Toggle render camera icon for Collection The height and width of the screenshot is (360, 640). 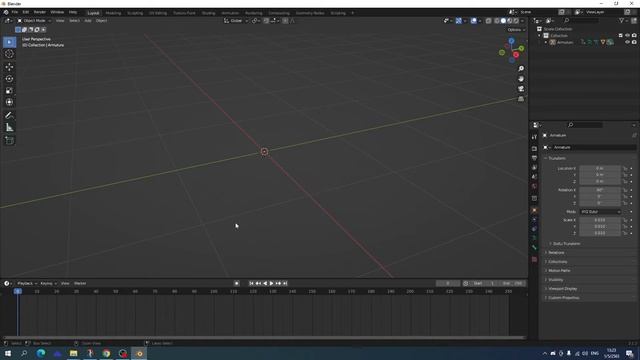click(634, 36)
